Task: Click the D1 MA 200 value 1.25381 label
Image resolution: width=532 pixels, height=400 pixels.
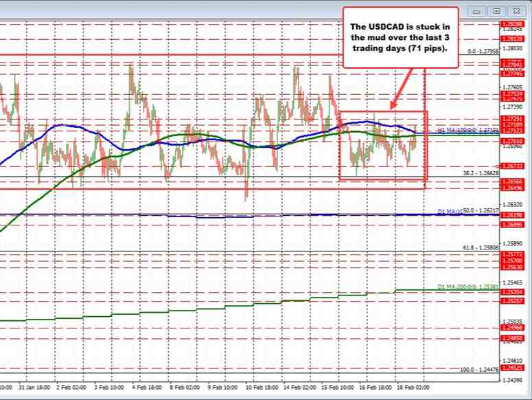Action: pyautogui.click(x=468, y=287)
